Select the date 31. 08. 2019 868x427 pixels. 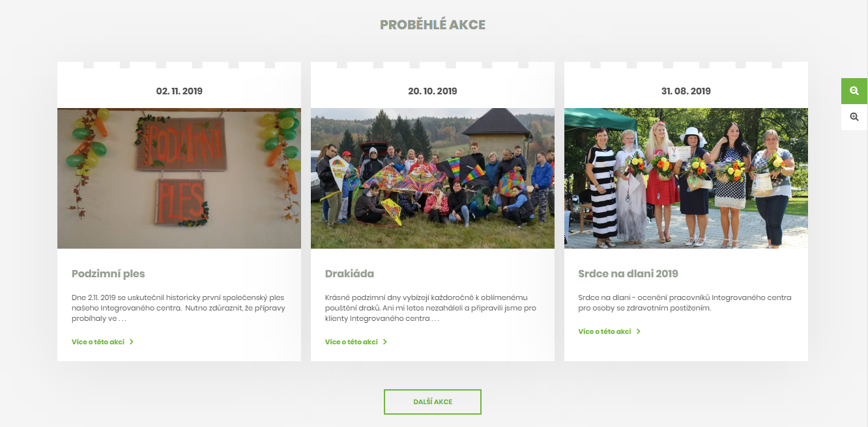[686, 91]
